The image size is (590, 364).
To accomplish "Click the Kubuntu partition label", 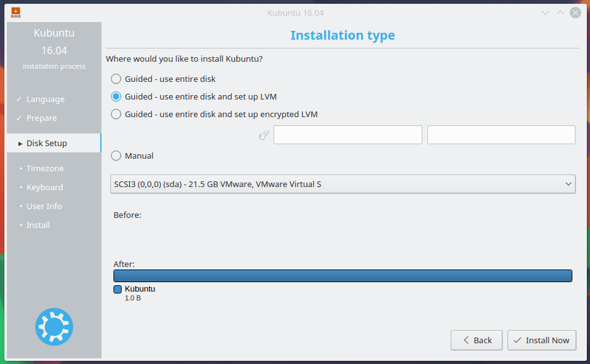I will tap(140, 289).
